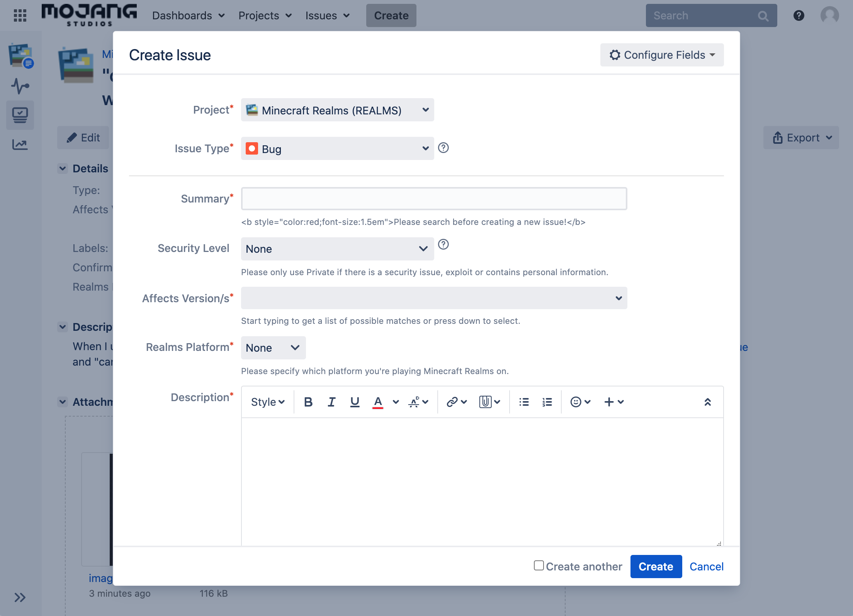Open the emoji picker in editor toolbar
853x616 pixels.
pos(580,402)
